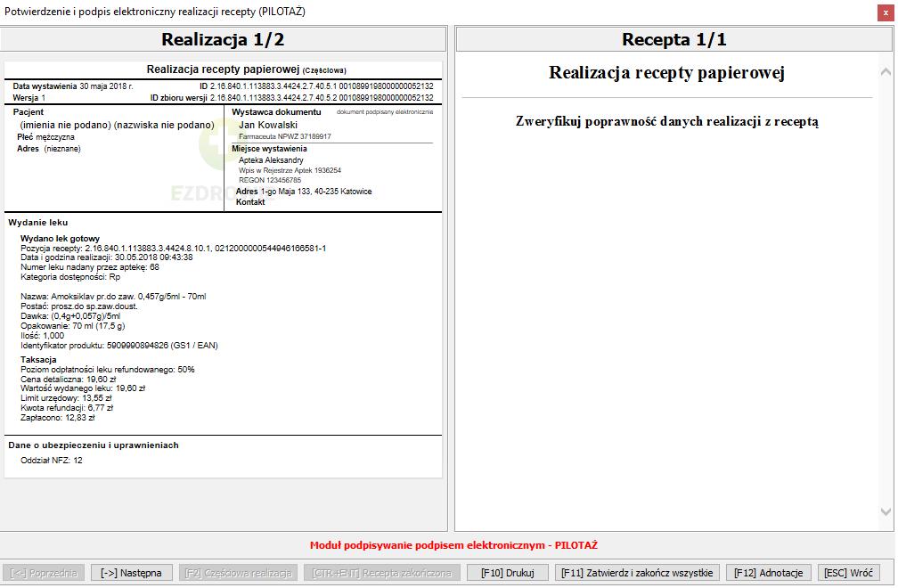This screenshot has height=588, width=898.
Task: Click 'Dawka: (0,4g+0,057g)/5ml' line
Action: click(x=70, y=316)
